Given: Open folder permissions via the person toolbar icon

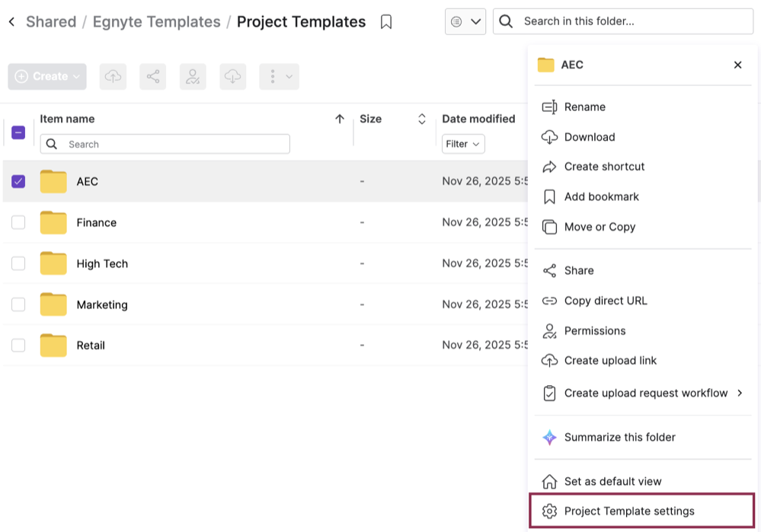Looking at the screenshot, I should (x=193, y=76).
